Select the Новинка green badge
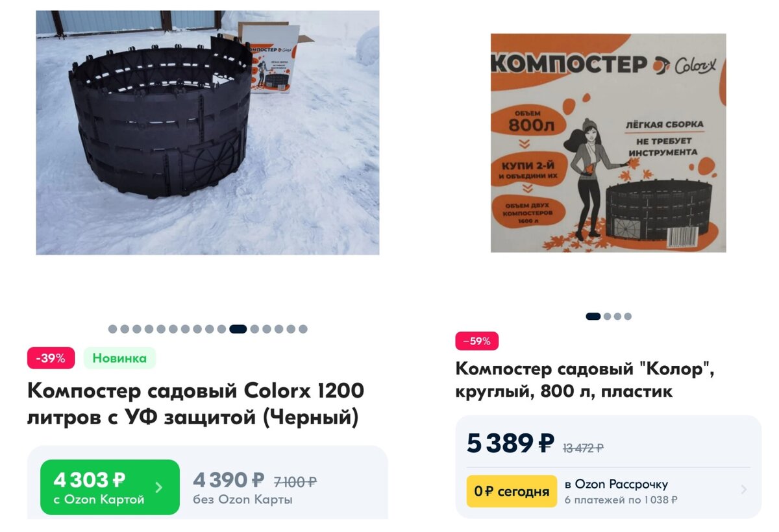779x532 pixels. (119, 358)
